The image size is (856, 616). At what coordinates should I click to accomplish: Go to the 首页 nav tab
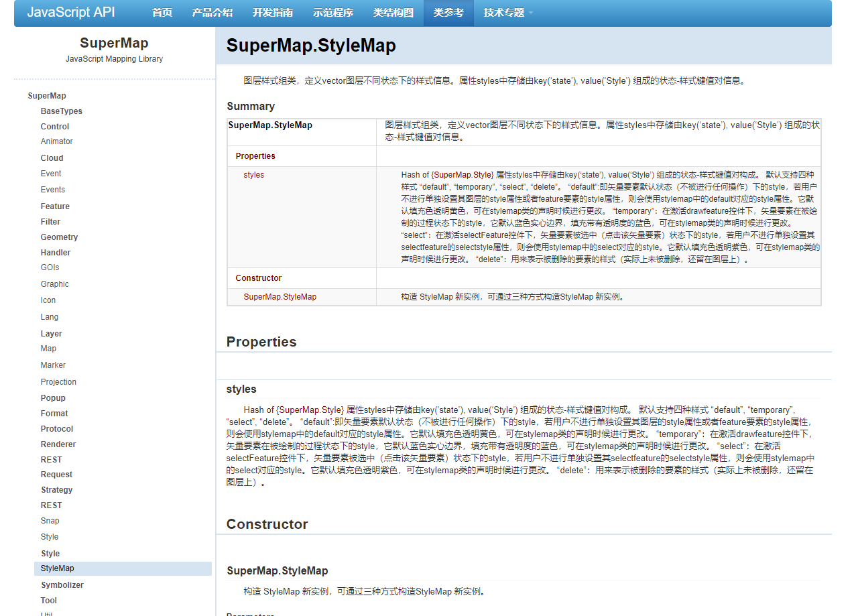[162, 13]
